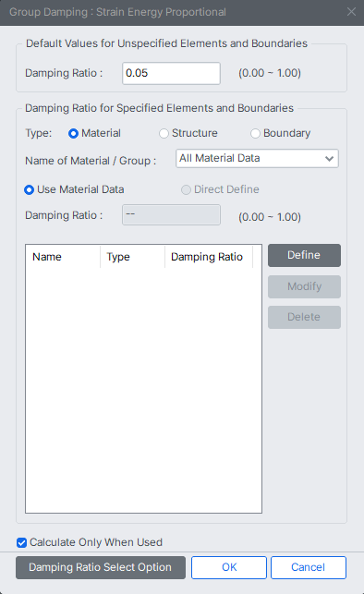Click the Modify button

304,286
